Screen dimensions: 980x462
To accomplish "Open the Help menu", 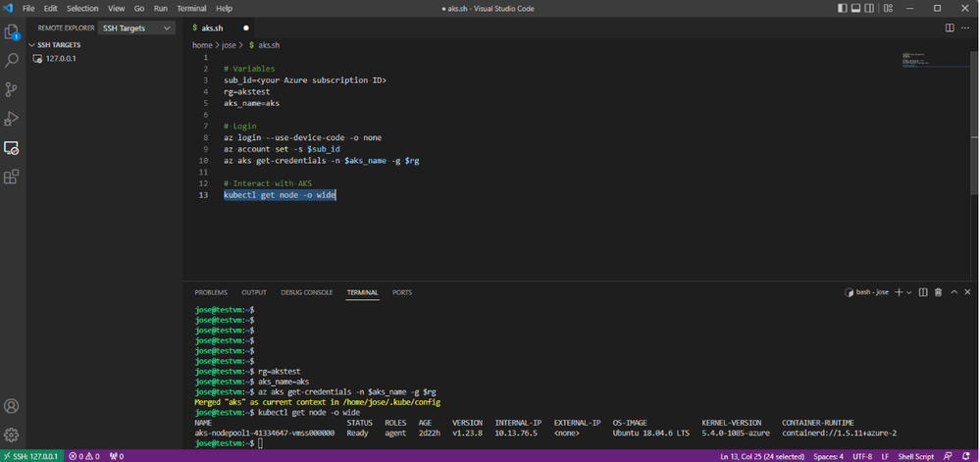I will click(x=224, y=8).
